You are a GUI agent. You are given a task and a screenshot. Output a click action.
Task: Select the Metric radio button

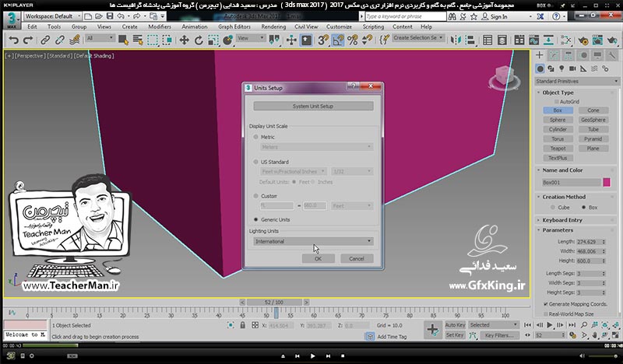tap(255, 137)
